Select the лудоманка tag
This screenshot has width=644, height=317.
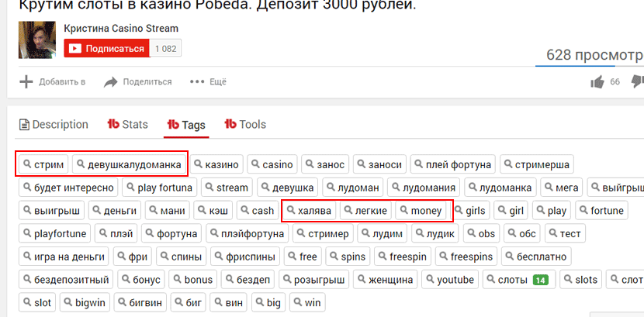pos(500,188)
